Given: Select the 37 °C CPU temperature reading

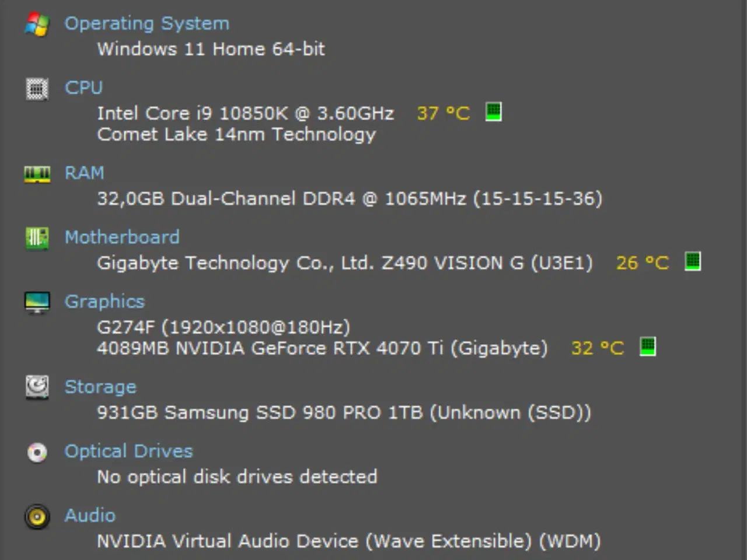Looking at the screenshot, I should [x=444, y=113].
